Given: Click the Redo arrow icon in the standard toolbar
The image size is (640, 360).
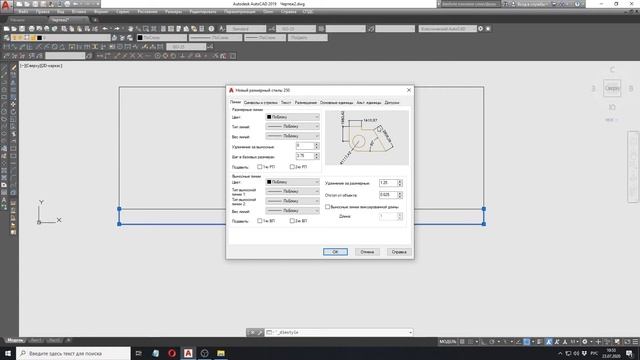Looking at the screenshot, I should coord(117,29).
